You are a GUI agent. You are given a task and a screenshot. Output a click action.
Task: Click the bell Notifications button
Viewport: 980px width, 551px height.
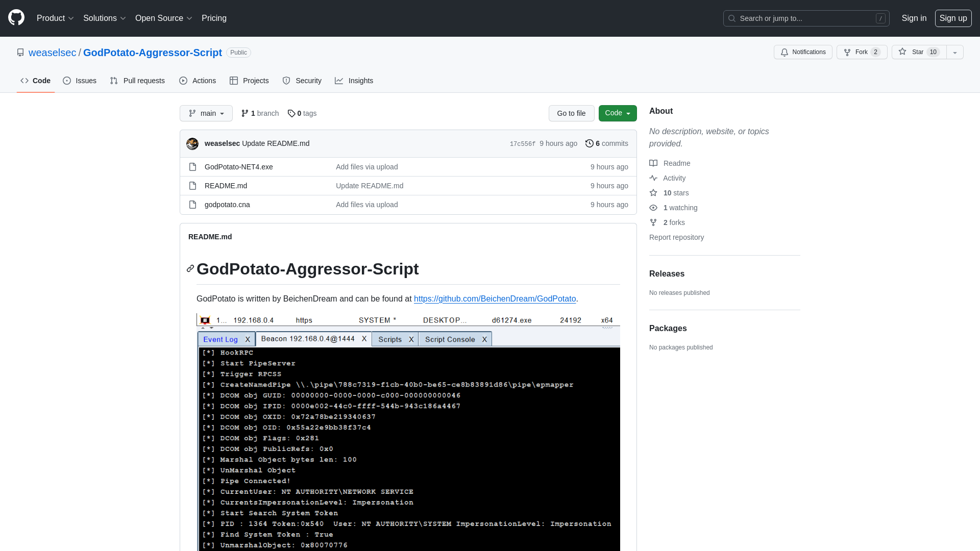click(803, 52)
